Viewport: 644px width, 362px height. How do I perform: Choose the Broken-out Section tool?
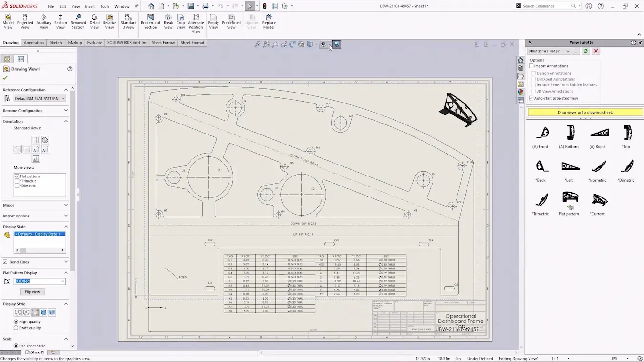[x=150, y=21]
